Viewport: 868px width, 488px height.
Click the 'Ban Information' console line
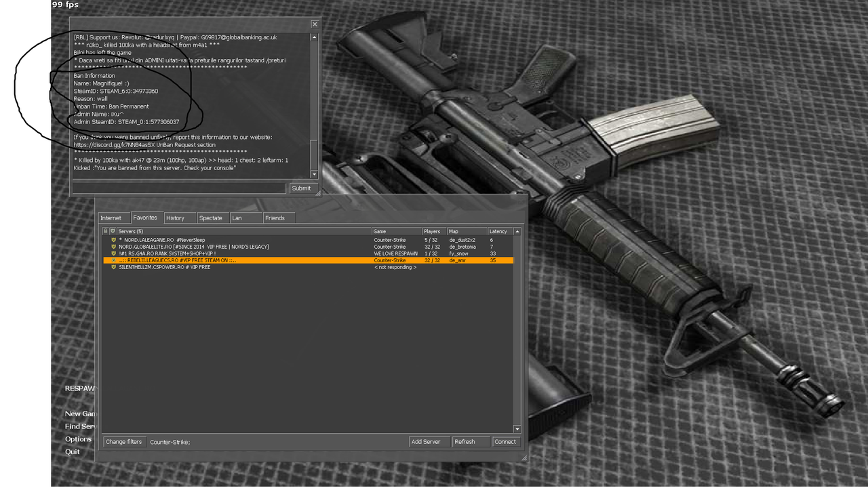pos(94,76)
